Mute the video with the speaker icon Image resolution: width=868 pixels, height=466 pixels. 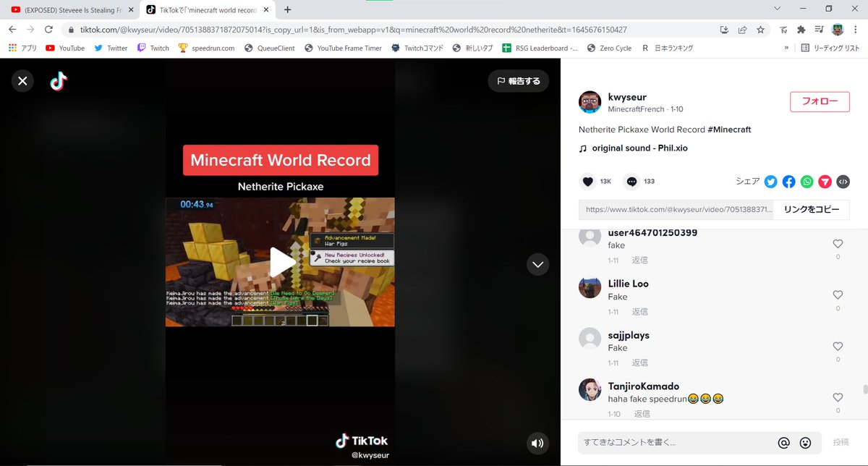coord(537,443)
